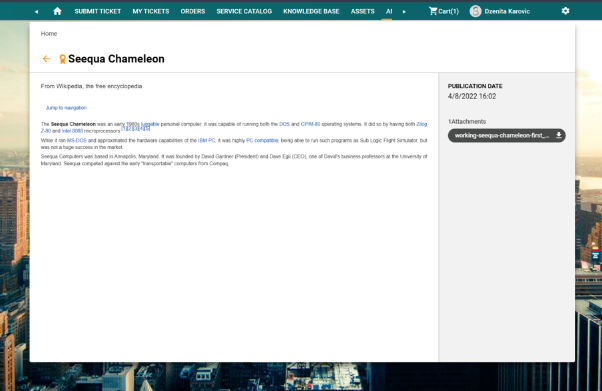This screenshot has height=391, width=602.
Task: Open the Assets menu item
Action: coord(362,12)
